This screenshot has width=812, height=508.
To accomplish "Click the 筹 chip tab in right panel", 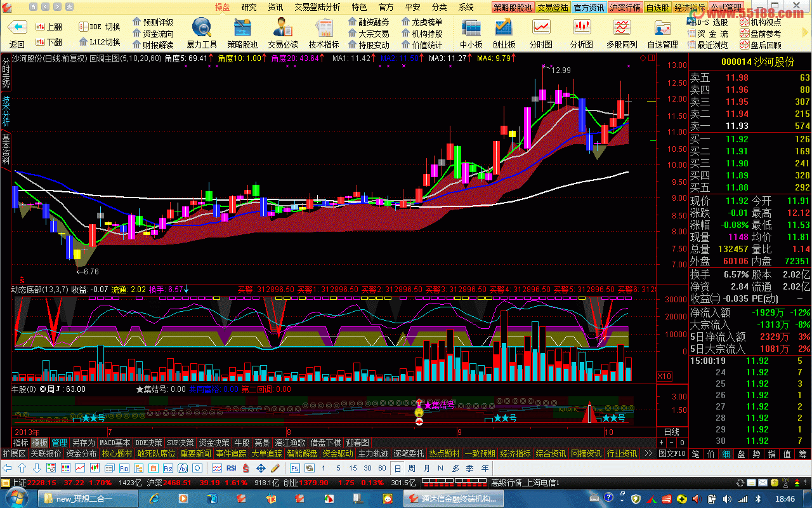I will [x=802, y=453].
